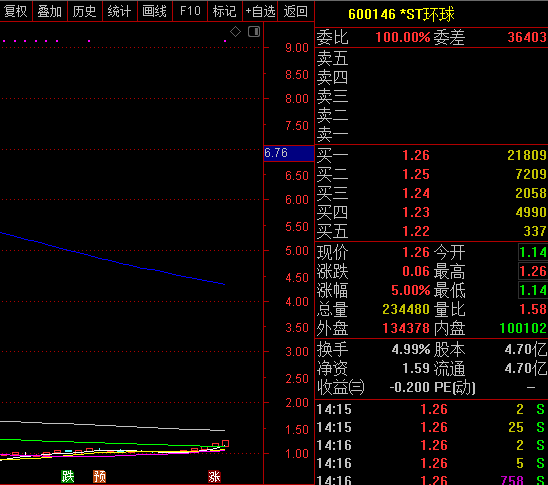
Task: Click the 买一 price 1.26
Action: [416, 155]
